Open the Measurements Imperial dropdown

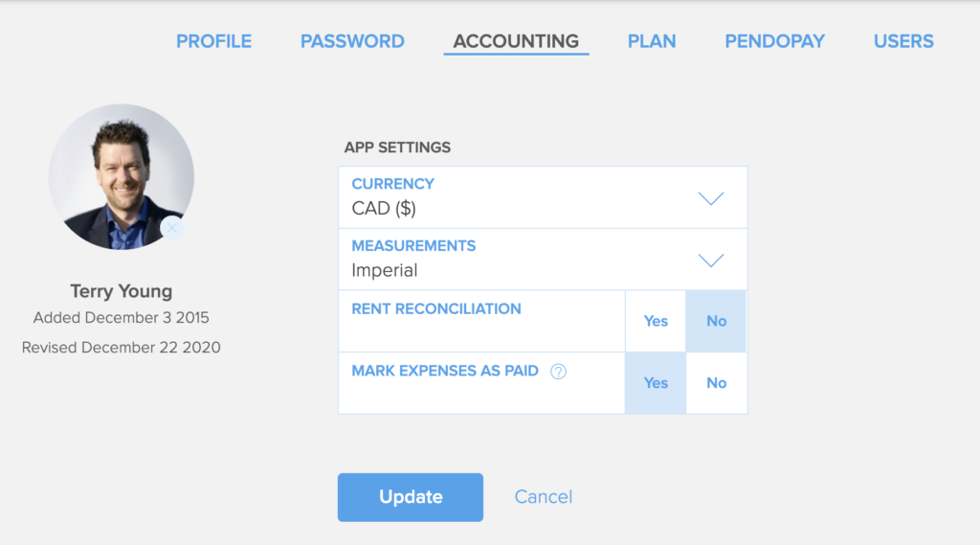(543, 260)
